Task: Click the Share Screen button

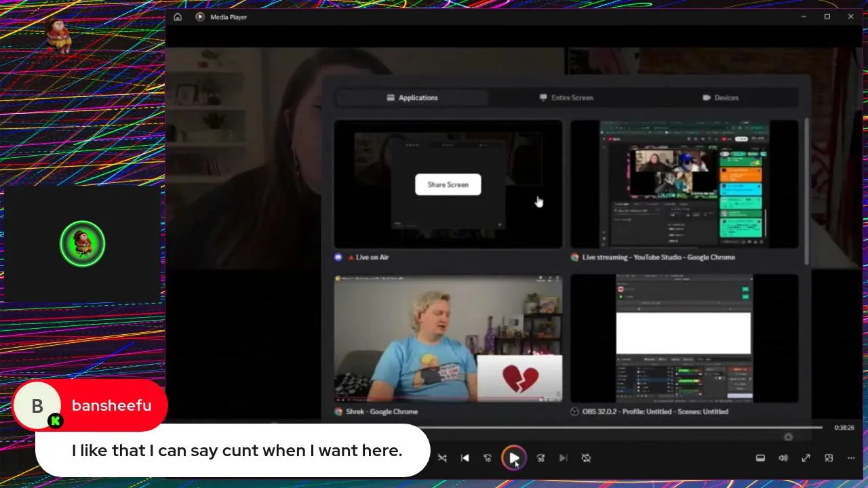Action: (x=448, y=184)
